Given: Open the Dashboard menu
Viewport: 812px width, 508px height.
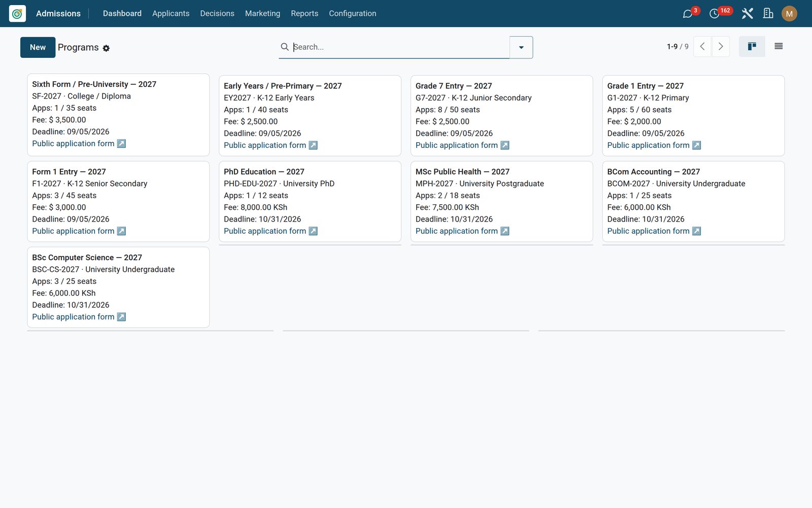Looking at the screenshot, I should point(122,14).
